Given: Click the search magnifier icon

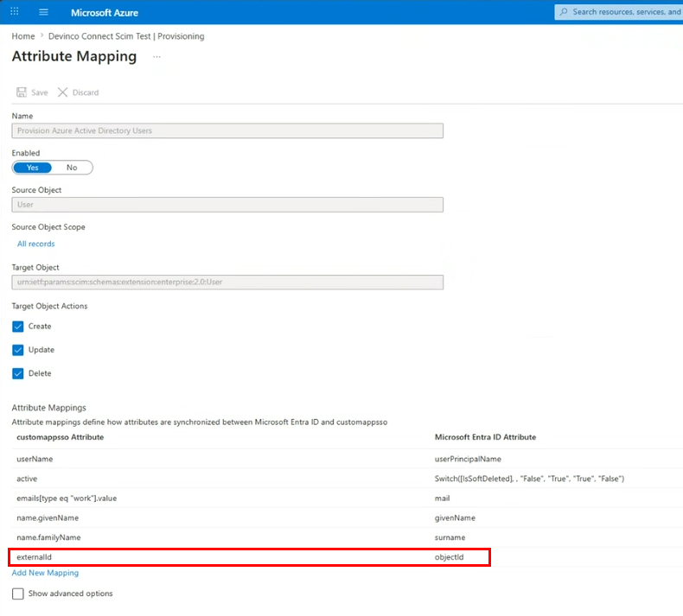Looking at the screenshot, I should pyautogui.click(x=564, y=12).
